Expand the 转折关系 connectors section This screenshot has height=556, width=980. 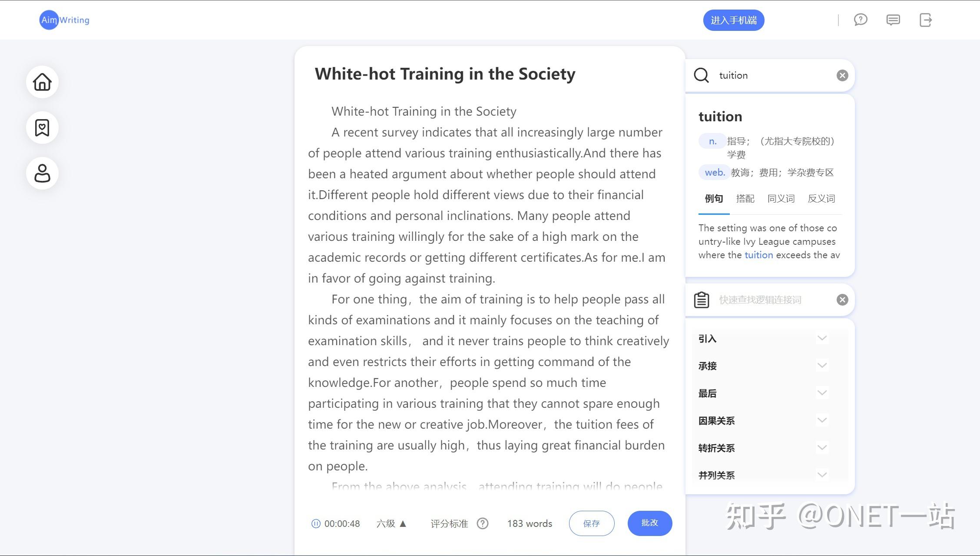(763, 448)
